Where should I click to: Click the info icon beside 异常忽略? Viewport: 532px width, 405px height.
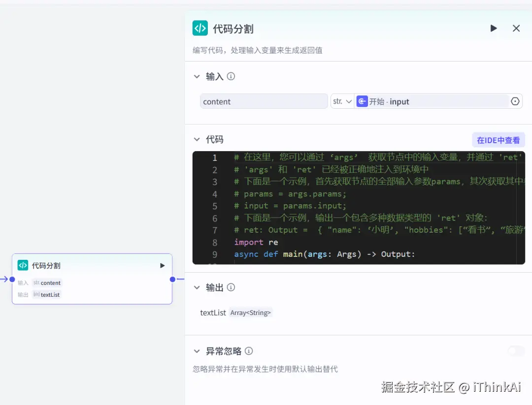(249, 351)
